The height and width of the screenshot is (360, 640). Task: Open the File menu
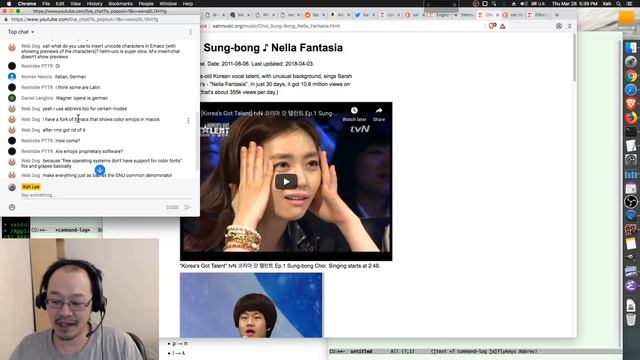point(46,4)
